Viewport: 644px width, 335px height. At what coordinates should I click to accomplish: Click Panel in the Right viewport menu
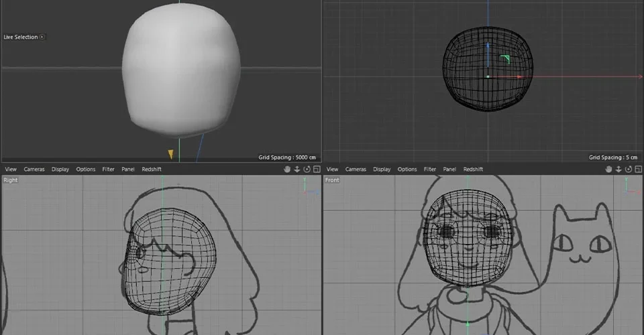coord(127,169)
